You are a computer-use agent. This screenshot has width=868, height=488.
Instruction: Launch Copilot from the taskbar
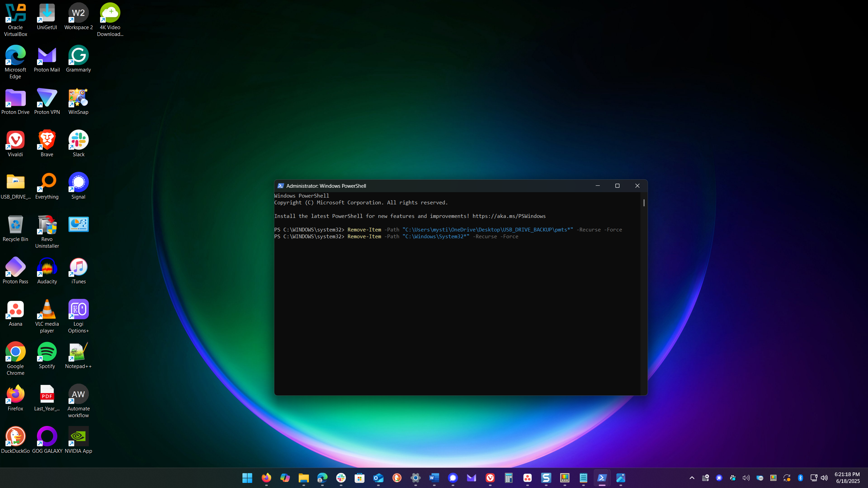click(285, 478)
